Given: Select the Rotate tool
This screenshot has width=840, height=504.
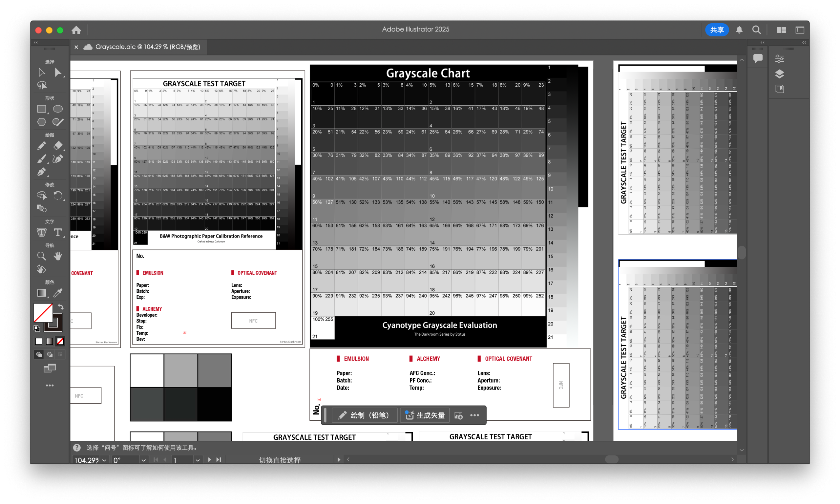Looking at the screenshot, I should point(58,196).
